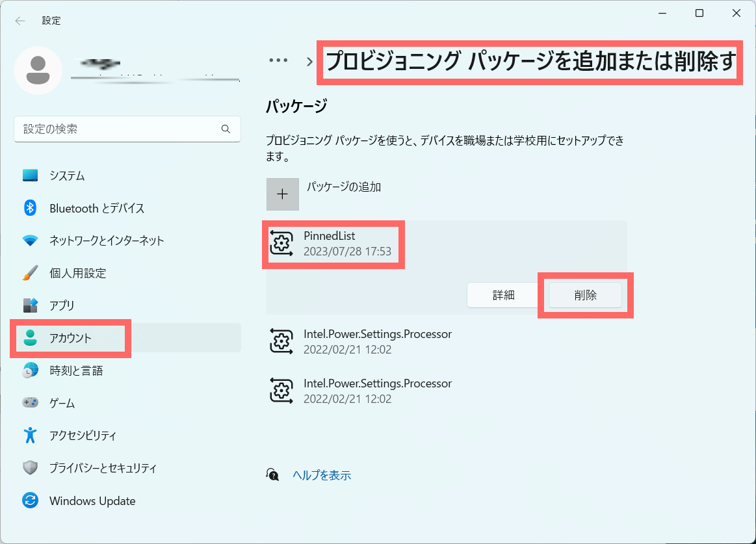Select the アクセシビリティ icon
Viewport: 756px width, 544px height.
(x=30, y=435)
